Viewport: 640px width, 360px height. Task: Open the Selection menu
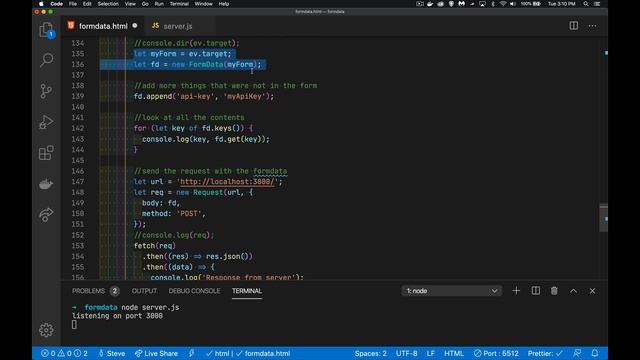pyautogui.click(x=108, y=4)
